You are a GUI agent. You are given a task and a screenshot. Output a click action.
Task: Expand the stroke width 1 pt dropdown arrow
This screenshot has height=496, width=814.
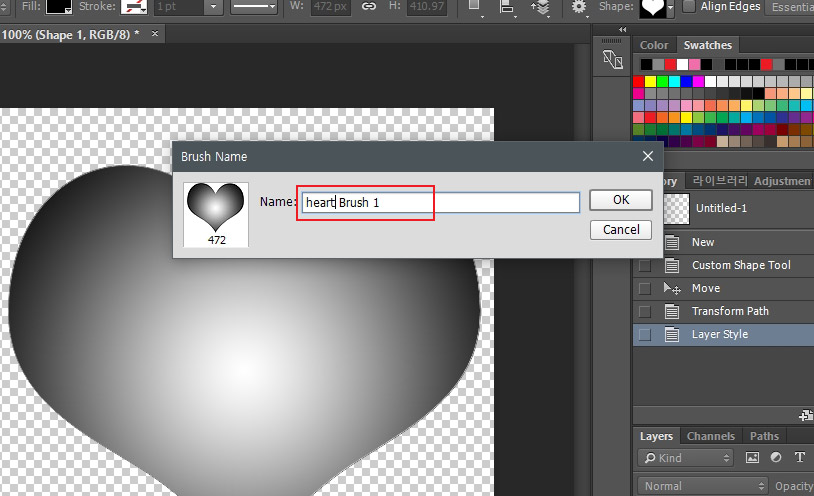(x=213, y=7)
